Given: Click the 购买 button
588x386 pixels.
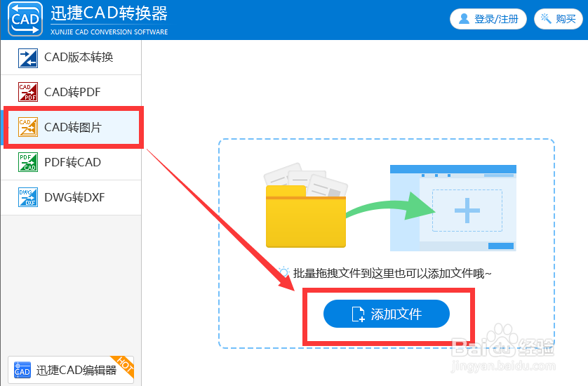Looking at the screenshot, I should point(559,19).
